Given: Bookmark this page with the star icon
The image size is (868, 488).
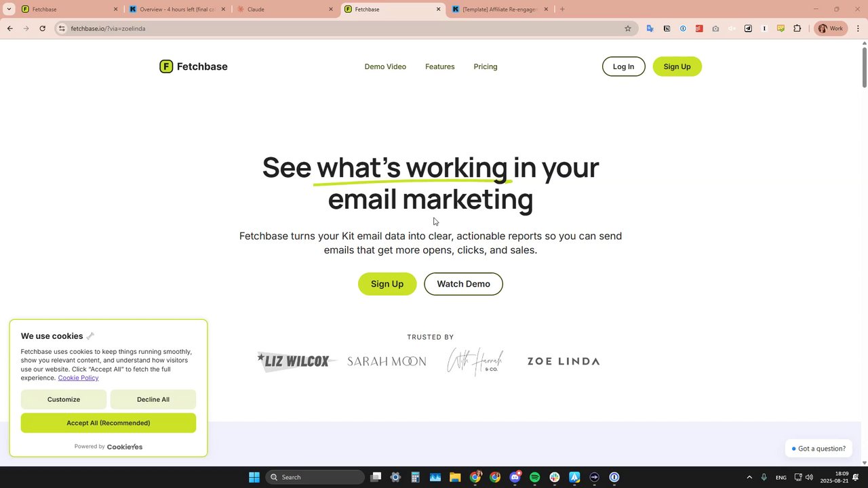Looking at the screenshot, I should 628,28.
